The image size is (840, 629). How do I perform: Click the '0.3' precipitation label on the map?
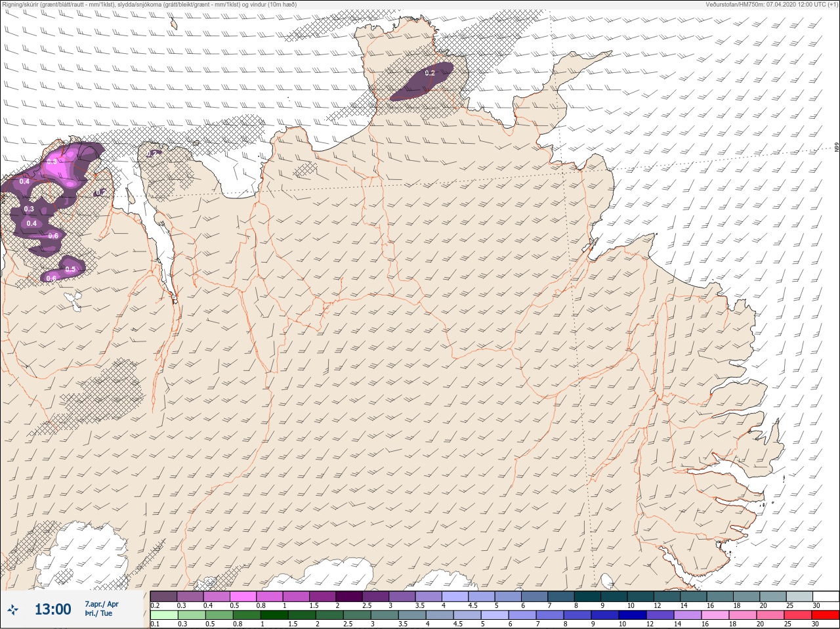coord(29,209)
